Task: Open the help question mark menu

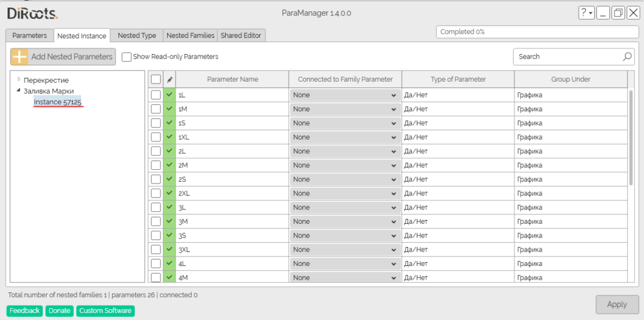Action: 586,13
